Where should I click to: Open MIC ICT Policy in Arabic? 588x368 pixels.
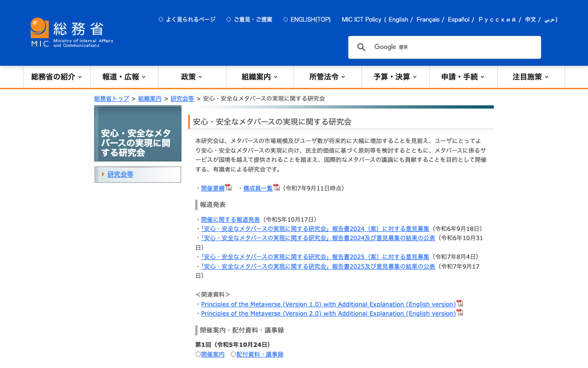(549, 19)
